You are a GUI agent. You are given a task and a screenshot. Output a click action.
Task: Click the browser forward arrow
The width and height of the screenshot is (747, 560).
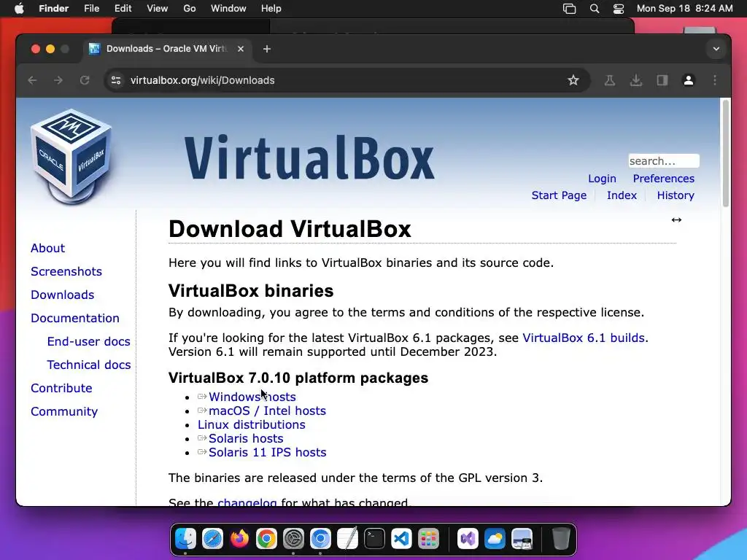pyautogui.click(x=58, y=80)
